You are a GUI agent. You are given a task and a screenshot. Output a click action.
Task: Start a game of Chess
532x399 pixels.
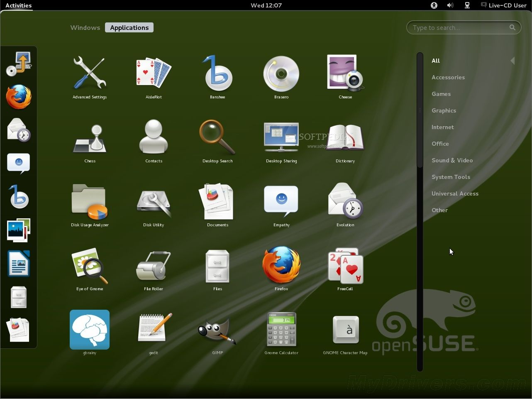[90, 137]
